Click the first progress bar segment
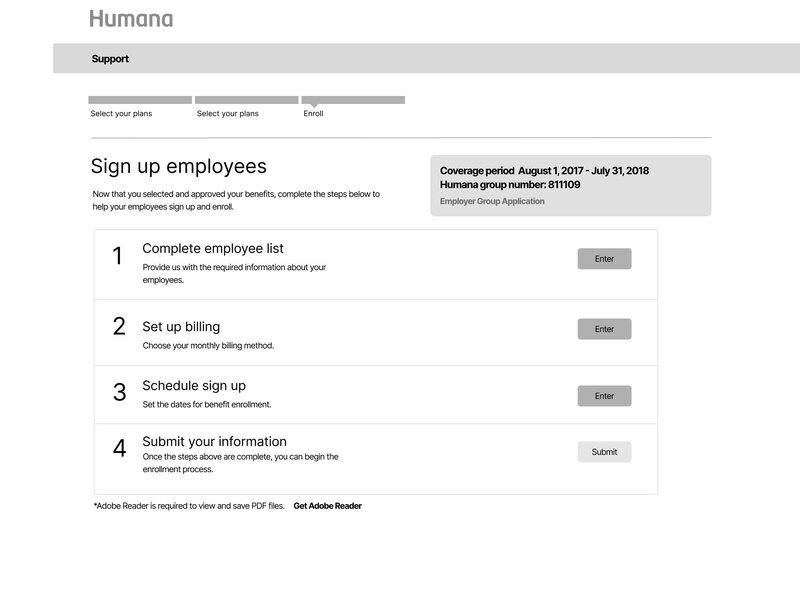Viewport: 800px width, 611px height. [x=140, y=100]
